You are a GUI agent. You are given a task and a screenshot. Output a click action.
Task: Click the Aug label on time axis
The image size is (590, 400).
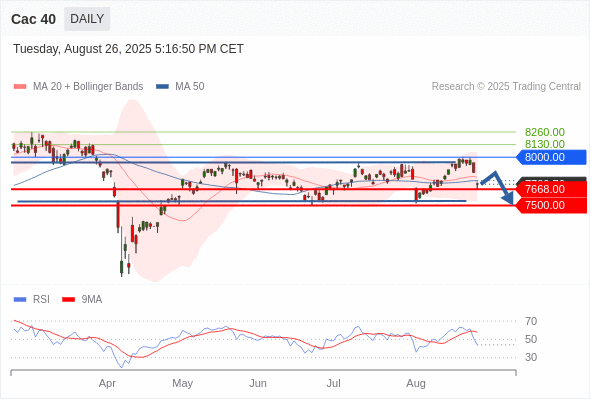416,383
